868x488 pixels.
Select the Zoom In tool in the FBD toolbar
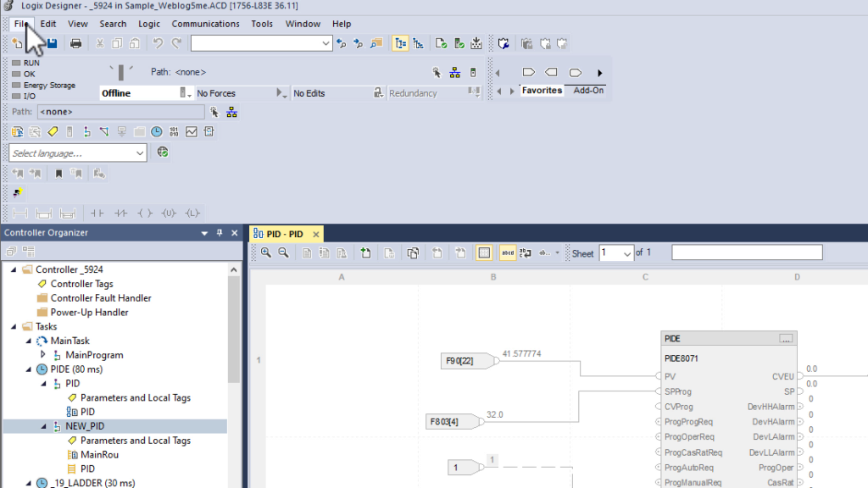tap(266, 252)
